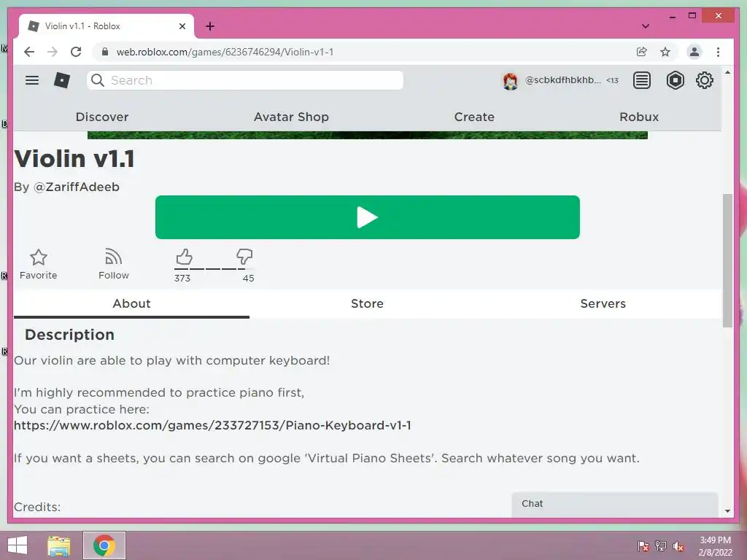Click the '45' dislikes count

point(248,278)
